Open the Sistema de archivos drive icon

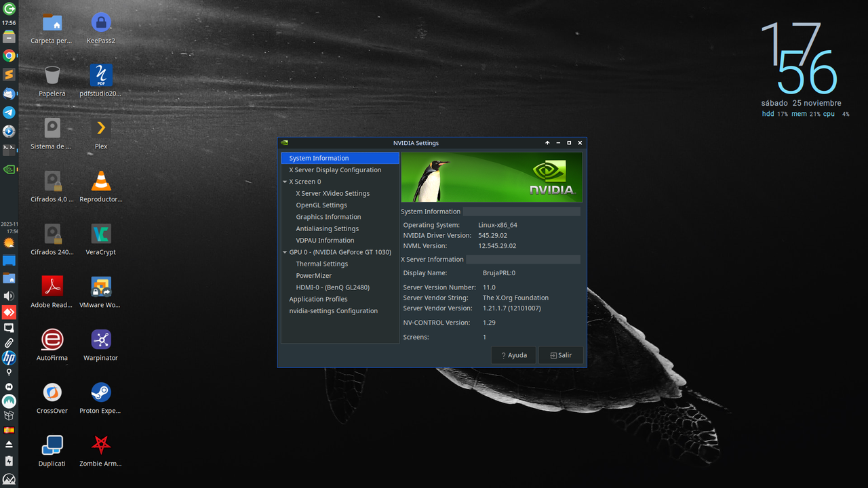52,128
